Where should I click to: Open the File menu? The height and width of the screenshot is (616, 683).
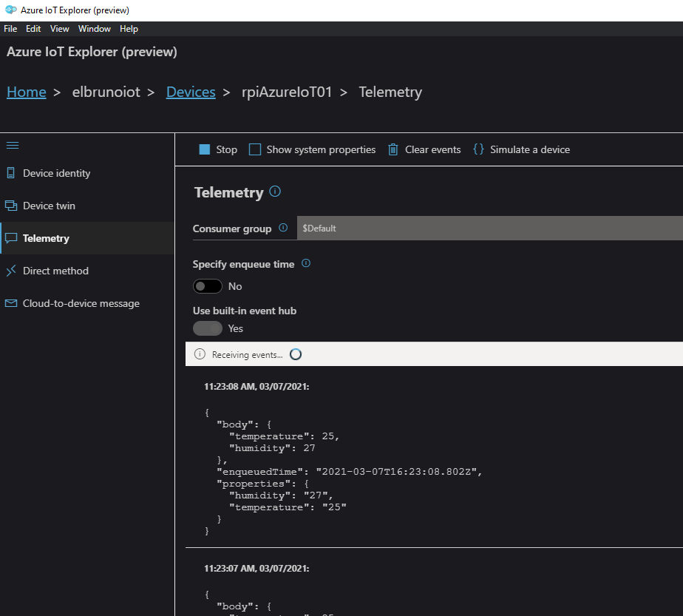[x=10, y=29]
